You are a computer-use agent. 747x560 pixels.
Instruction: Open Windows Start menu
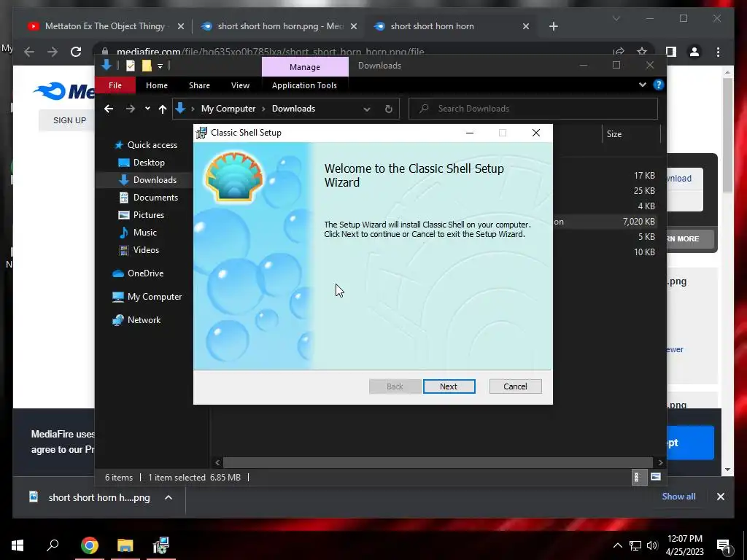pyautogui.click(x=18, y=545)
